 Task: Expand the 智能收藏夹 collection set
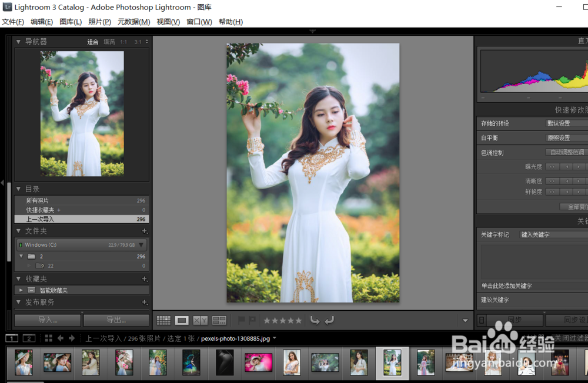click(21, 290)
